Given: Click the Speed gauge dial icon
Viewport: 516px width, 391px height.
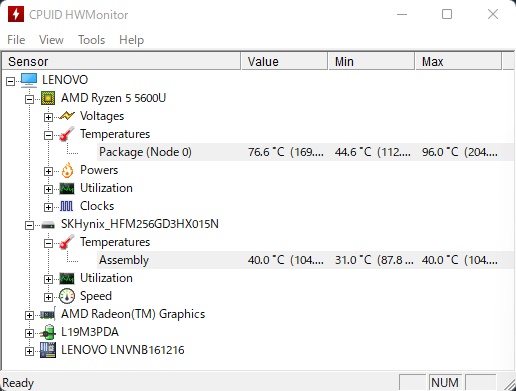Looking at the screenshot, I should [67, 296].
